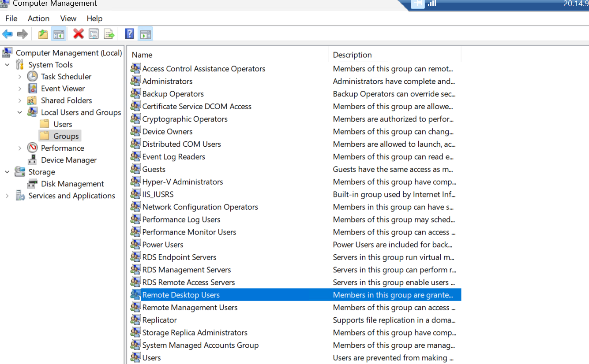Open Help with the question mark icon

point(129,33)
